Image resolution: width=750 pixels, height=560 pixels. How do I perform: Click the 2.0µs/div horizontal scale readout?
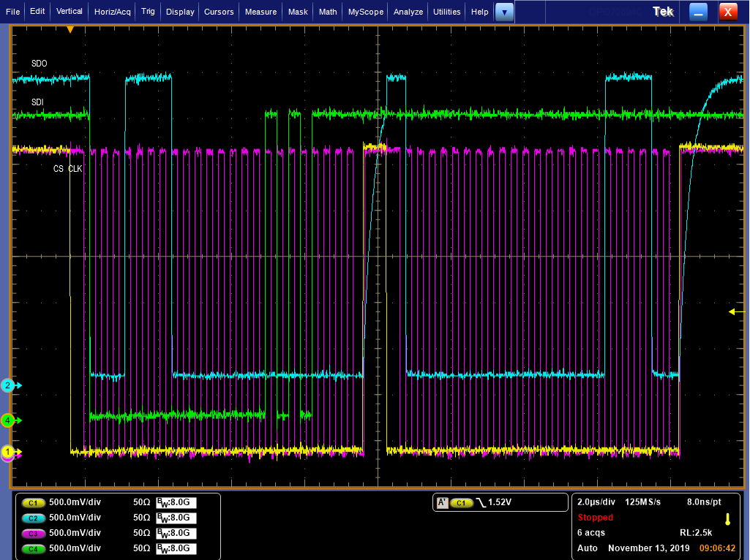point(596,503)
